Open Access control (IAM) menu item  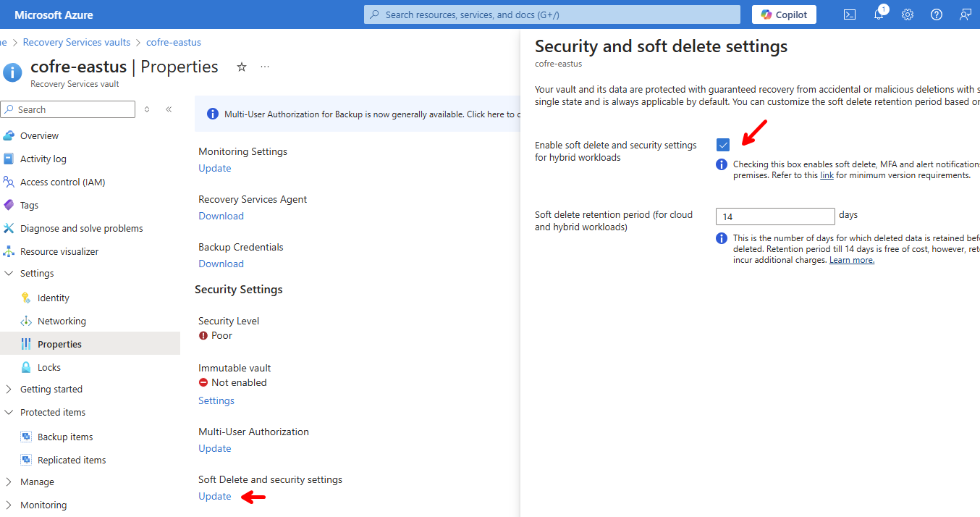pyautogui.click(x=62, y=182)
